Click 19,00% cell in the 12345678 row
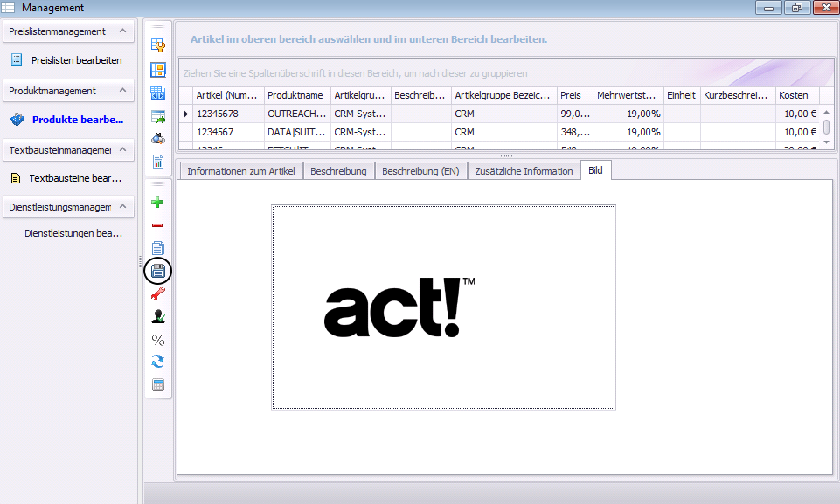 [629, 114]
